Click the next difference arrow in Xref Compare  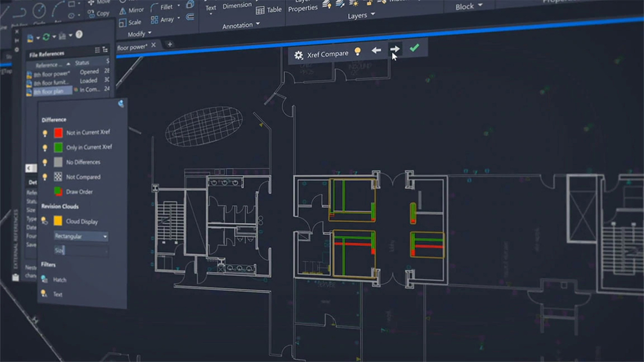tap(395, 50)
